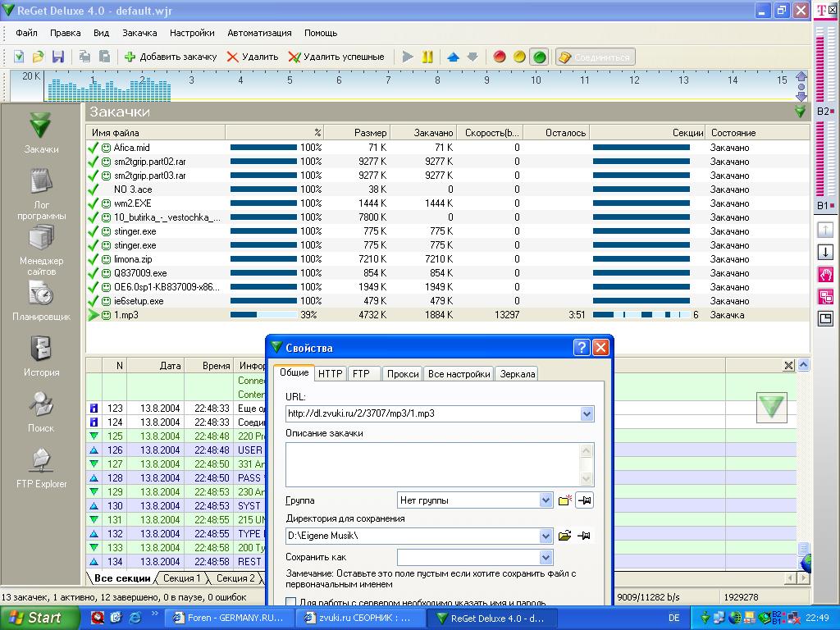Click the pin icon next to directory field

(x=584, y=536)
